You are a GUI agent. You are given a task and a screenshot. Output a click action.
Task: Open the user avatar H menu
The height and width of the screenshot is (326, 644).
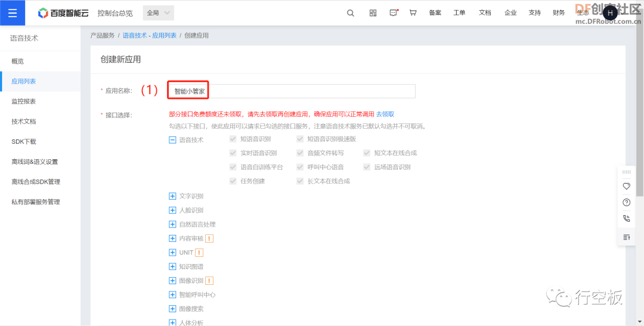610,13
